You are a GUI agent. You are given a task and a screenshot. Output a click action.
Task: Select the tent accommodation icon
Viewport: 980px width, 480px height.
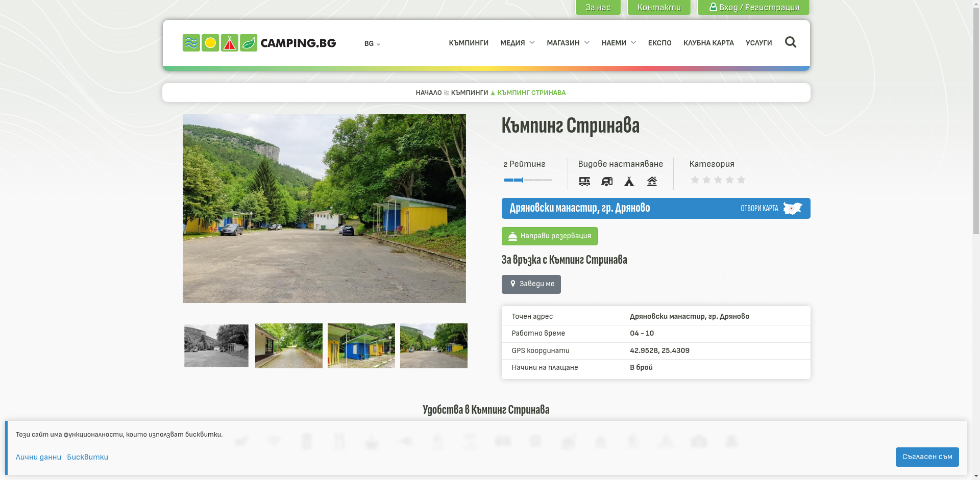pyautogui.click(x=629, y=181)
